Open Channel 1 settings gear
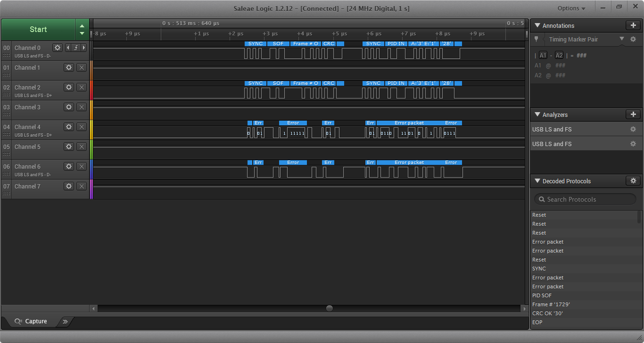Screen dimensions: 644x343 tap(69, 67)
